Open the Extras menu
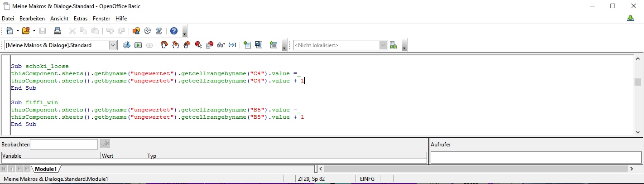The height and width of the screenshot is (184, 644). (80, 19)
